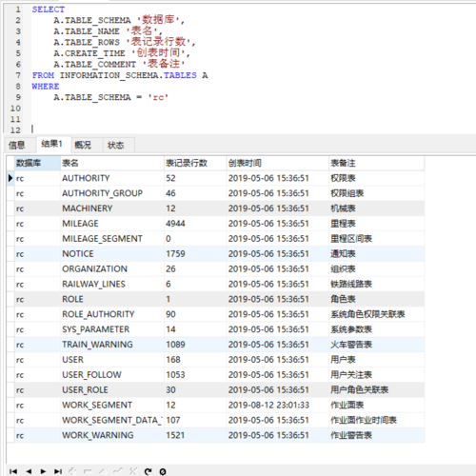Go to first record button

[x=13, y=471]
